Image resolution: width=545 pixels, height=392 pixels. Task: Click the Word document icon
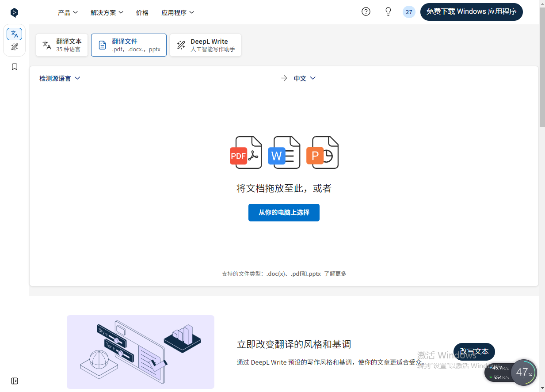(x=284, y=152)
